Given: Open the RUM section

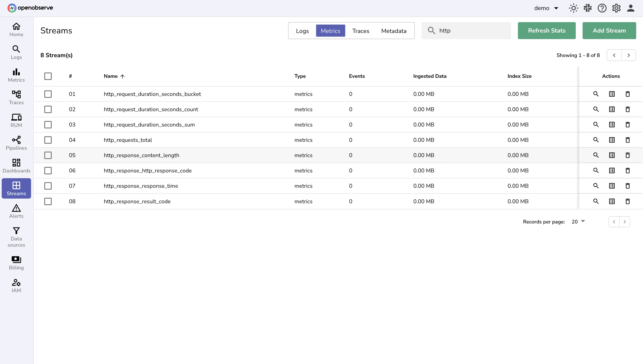Looking at the screenshot, I should tap(16, 120).
